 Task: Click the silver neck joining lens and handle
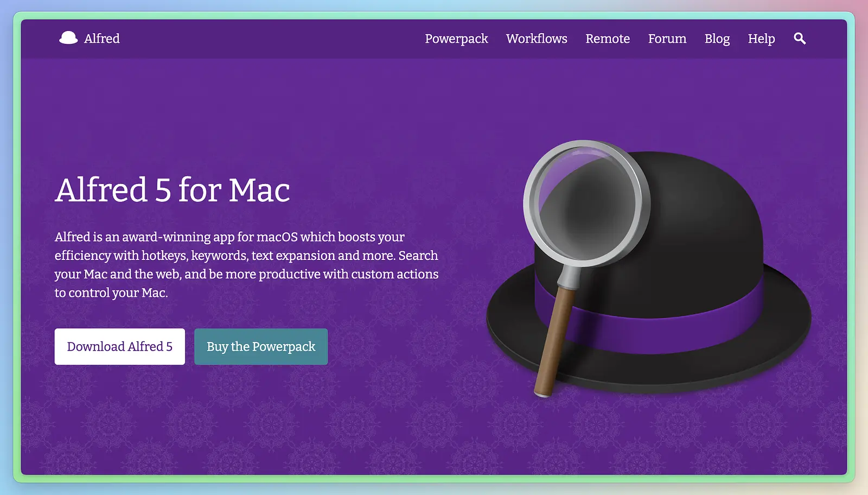pyautogui.click(x=570, y=276)
